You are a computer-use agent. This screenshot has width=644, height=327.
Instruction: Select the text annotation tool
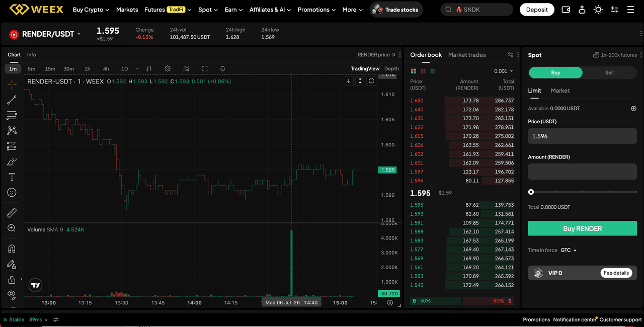pyautogui.click(x=12, y=177)
